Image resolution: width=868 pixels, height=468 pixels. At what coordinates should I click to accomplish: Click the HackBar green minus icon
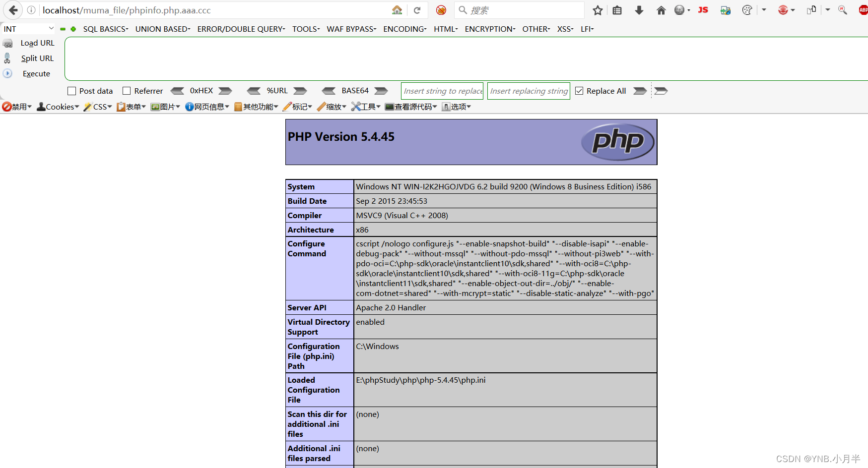63,29
